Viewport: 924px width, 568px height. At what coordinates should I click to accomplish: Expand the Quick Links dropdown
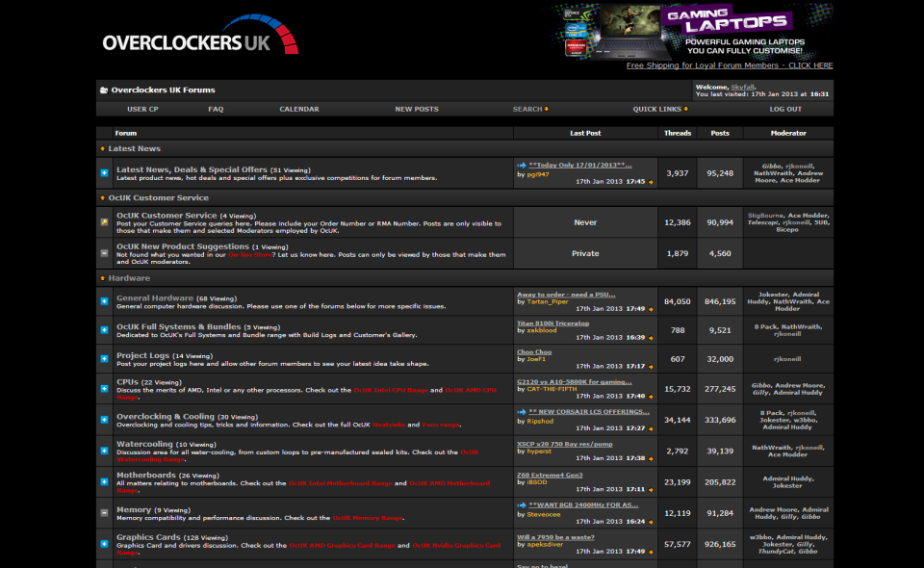pyautogui.click(x=660, y=109)
